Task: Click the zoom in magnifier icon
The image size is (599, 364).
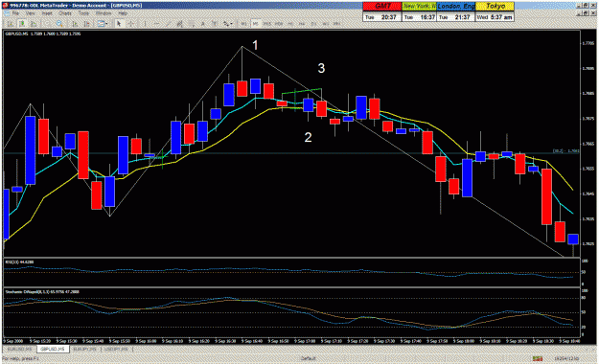Action: pyautogui.click(x=47, y=24)
